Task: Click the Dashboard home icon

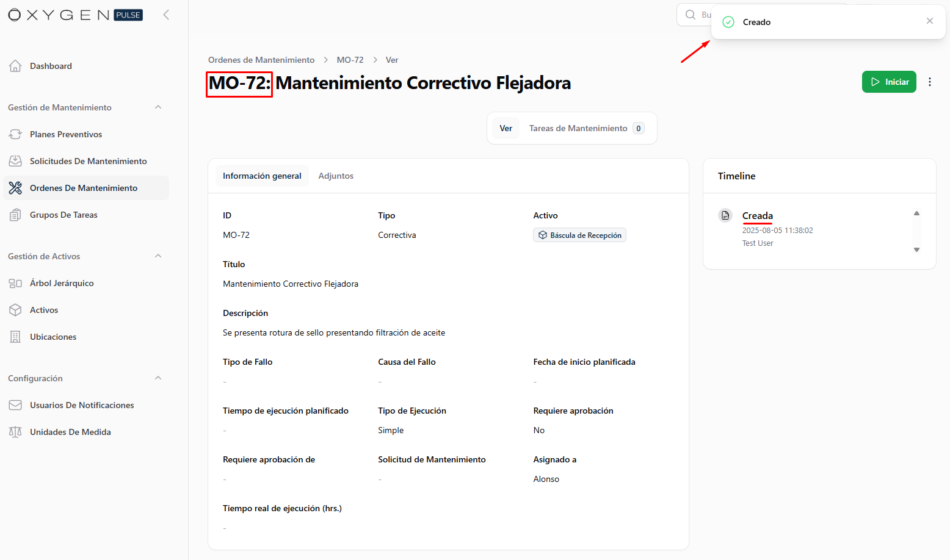Action: tap(15, 66)
